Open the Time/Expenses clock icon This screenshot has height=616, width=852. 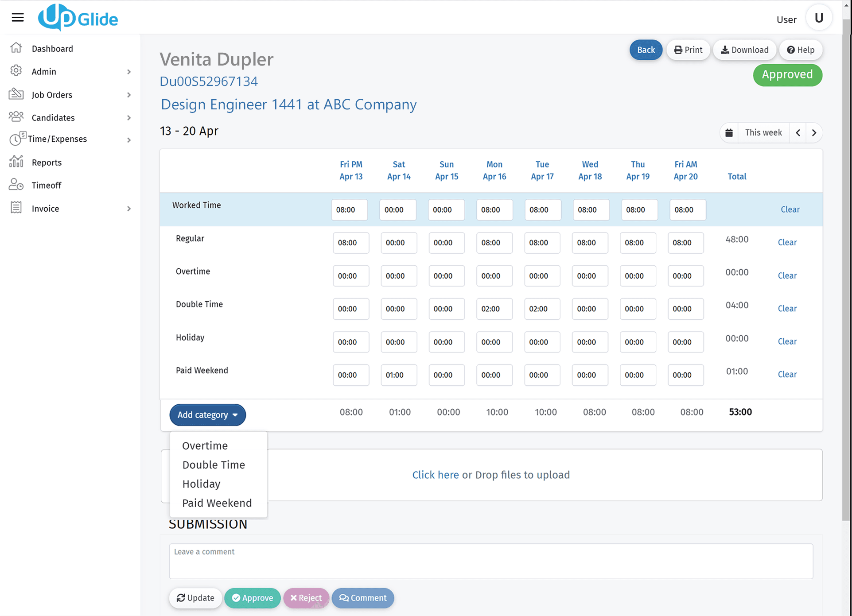coord(16,139)
